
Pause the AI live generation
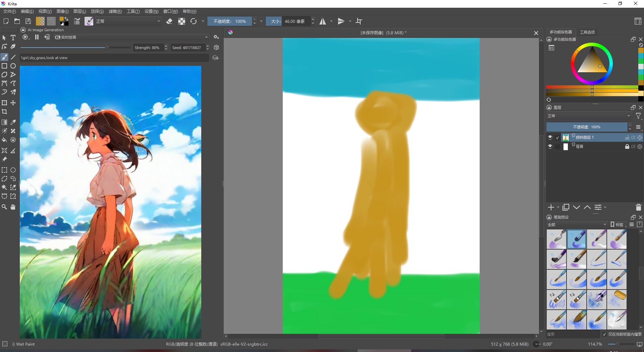click(37, 37)
